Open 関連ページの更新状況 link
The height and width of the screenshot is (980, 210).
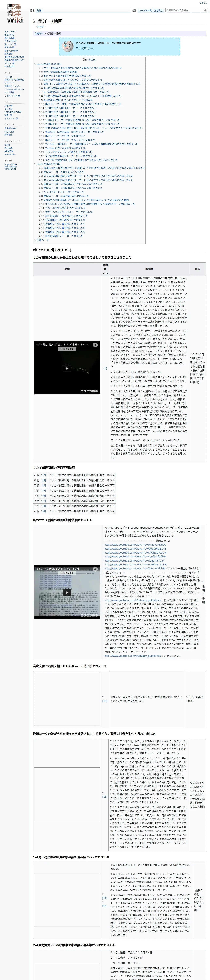pyautogui.click(x=14, y=80)
